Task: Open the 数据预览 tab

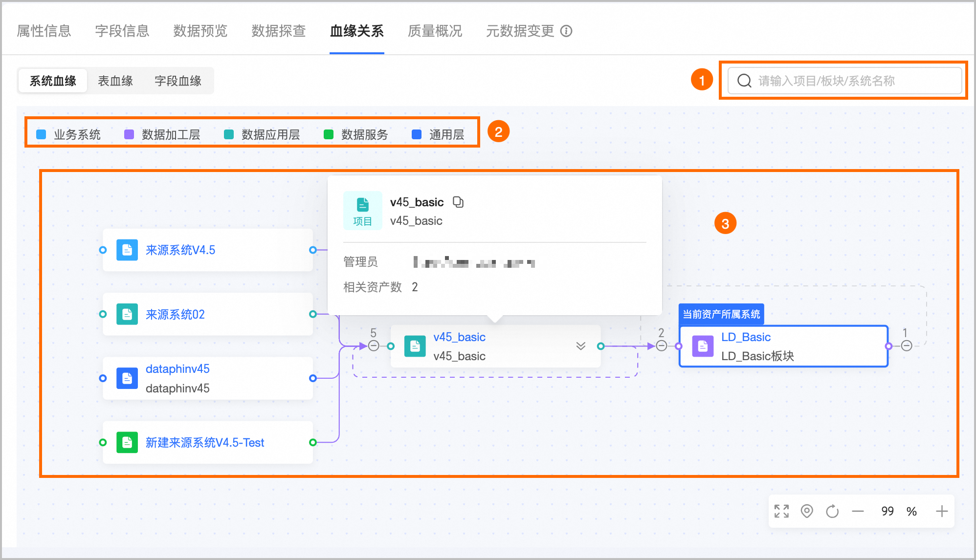Action: click(200, 31)
